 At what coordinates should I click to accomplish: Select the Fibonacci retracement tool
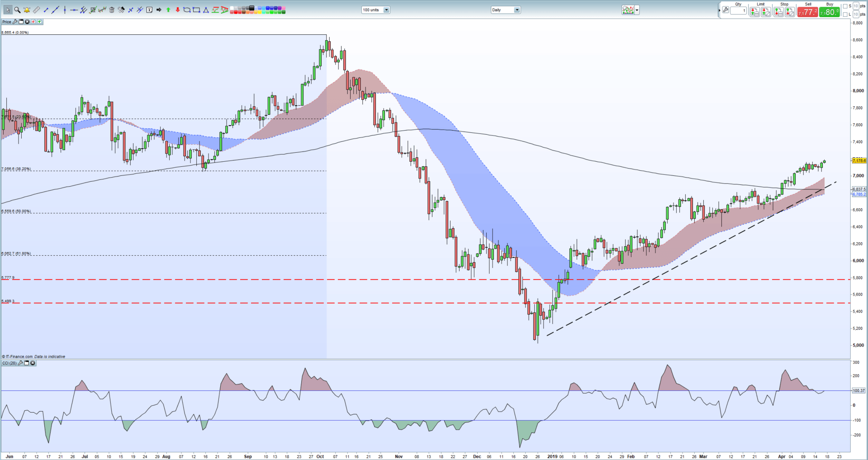coord(93,10)
